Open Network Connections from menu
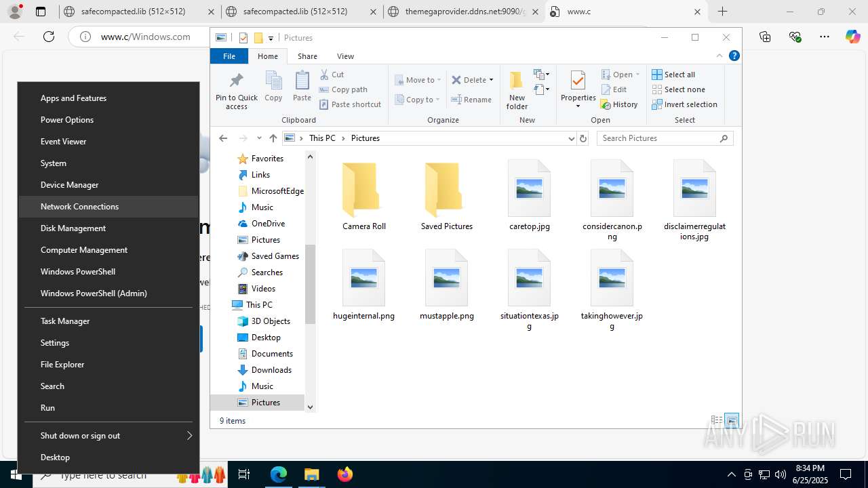 108,207
